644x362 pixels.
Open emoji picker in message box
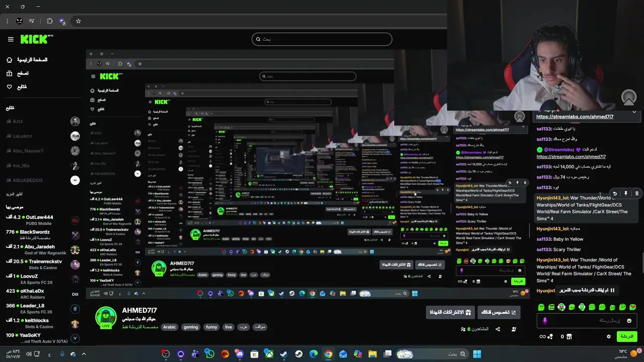(x=629, y=321)
